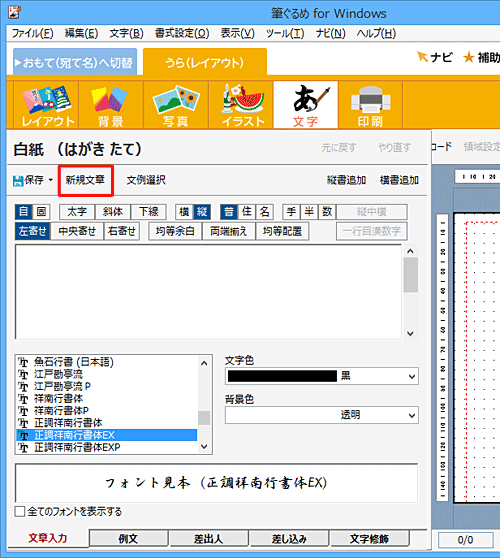Switch to the 例文 bottom tab

point(128,538)
